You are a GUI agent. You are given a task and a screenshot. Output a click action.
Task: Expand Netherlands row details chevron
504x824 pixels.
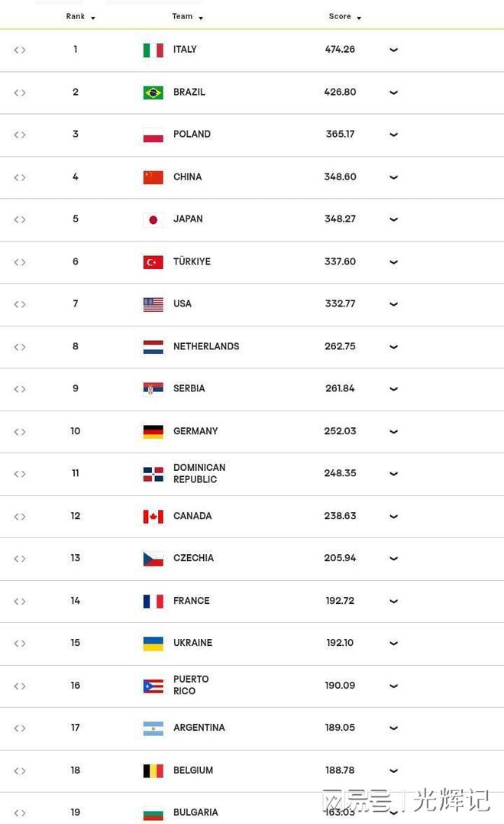394,347
